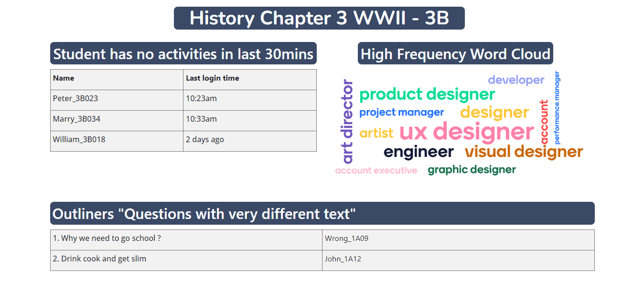
Task: Click the High Frequency Word Cloud heading
Action: point(455,54)
